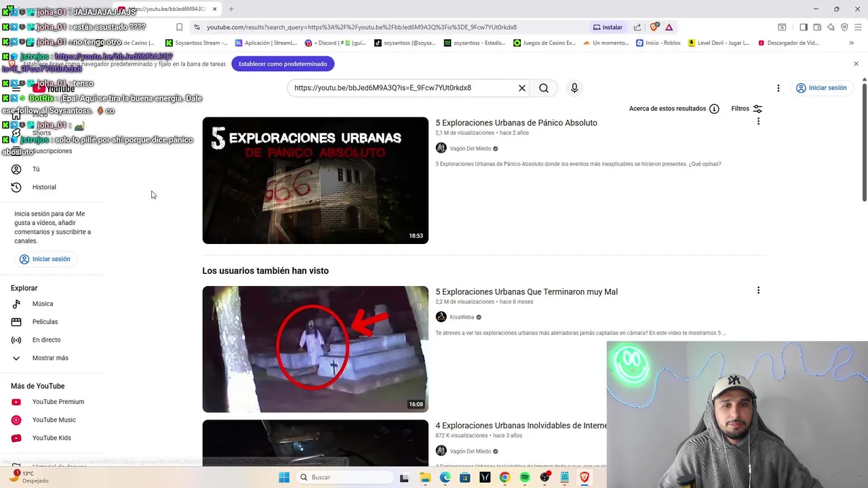868x488 pixels.
Task: Open Brave Rewards triangle icon
Action: coord(669,27)
